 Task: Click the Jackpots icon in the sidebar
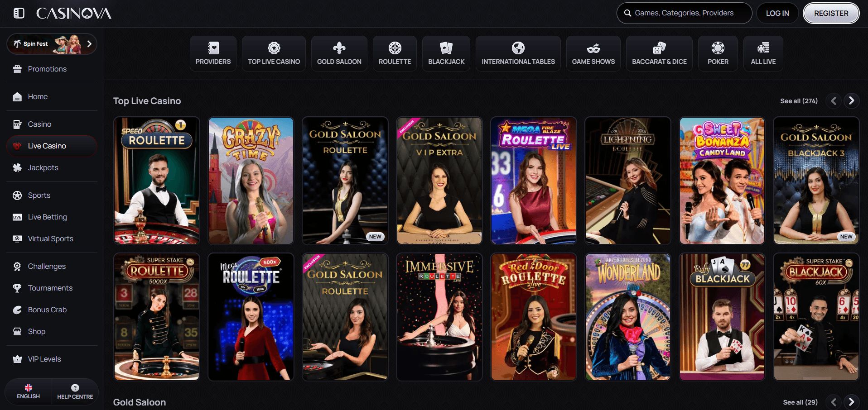click(17, 167)
